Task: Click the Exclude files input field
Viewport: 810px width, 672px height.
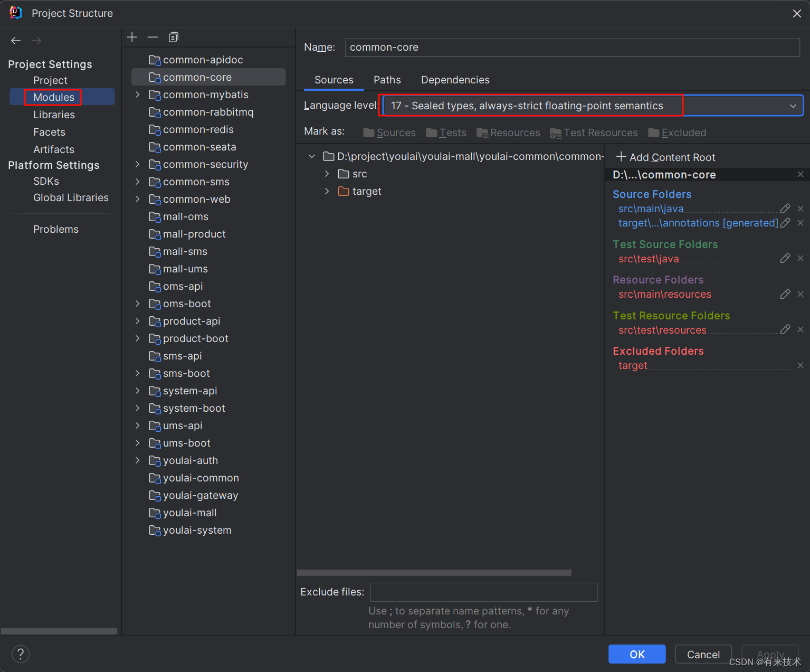Action: [x=484, y=592]
